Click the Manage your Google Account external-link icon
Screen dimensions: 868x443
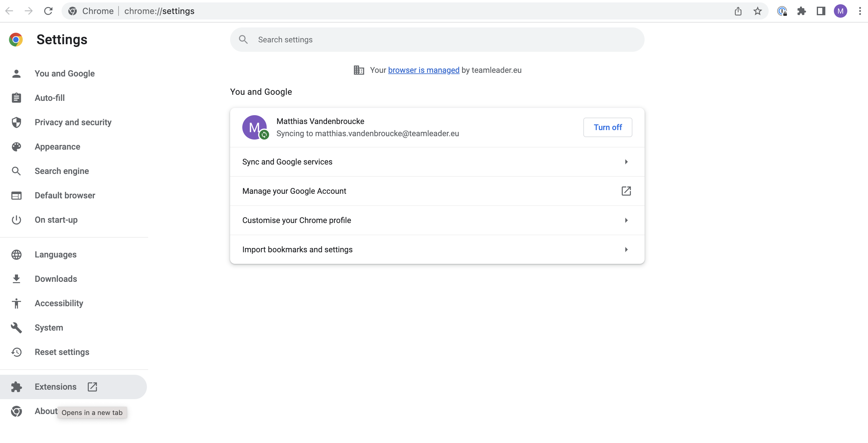[x=626, y=191]
